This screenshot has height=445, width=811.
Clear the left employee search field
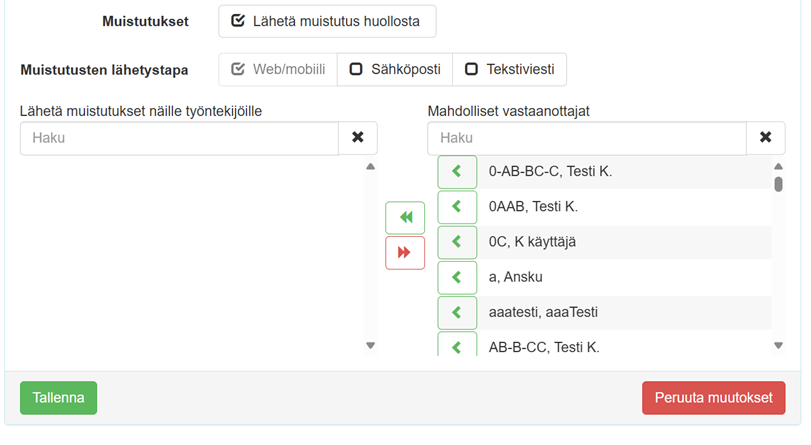pos(358,138)
